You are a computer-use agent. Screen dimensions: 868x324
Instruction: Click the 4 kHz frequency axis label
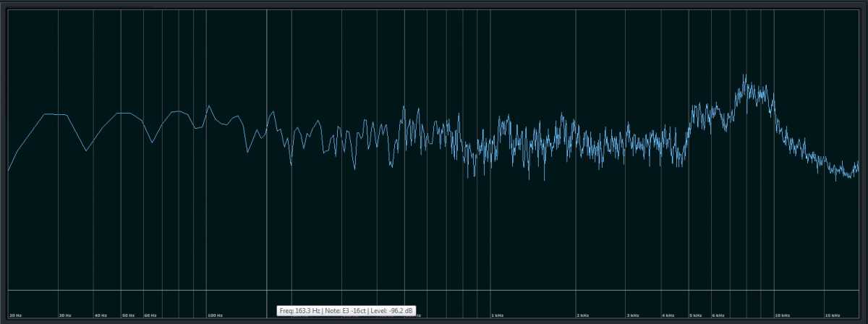point(668,315)
